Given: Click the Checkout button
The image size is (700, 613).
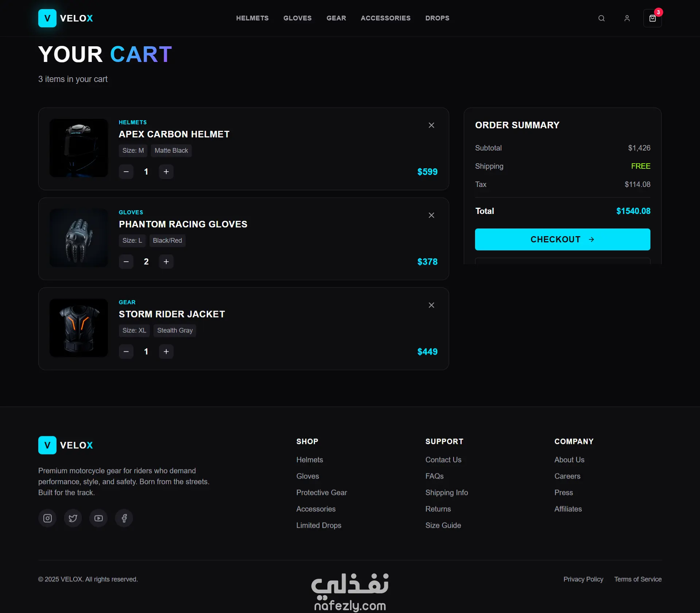Looking at the screenshot, I should click(x=563, y=239).
